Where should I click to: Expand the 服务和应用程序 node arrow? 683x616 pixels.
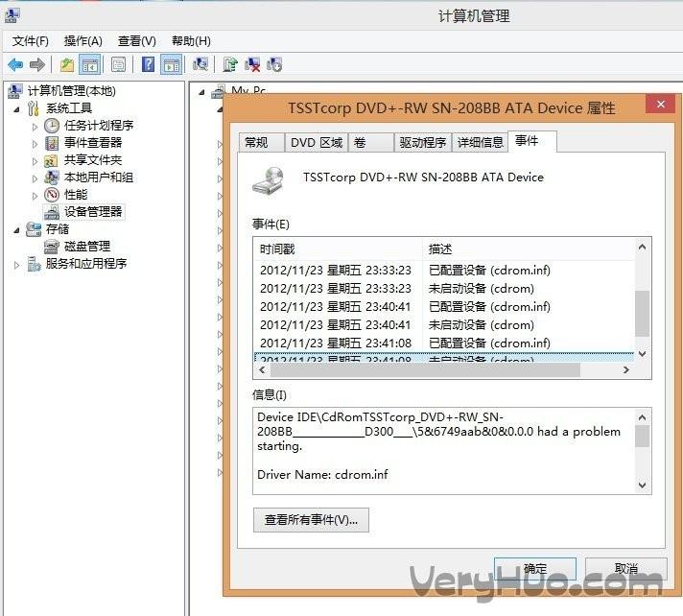17,265
